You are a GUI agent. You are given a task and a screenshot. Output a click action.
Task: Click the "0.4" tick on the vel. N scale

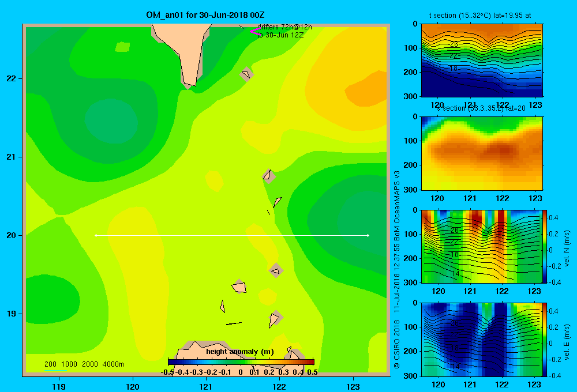[x=553, y=218]
